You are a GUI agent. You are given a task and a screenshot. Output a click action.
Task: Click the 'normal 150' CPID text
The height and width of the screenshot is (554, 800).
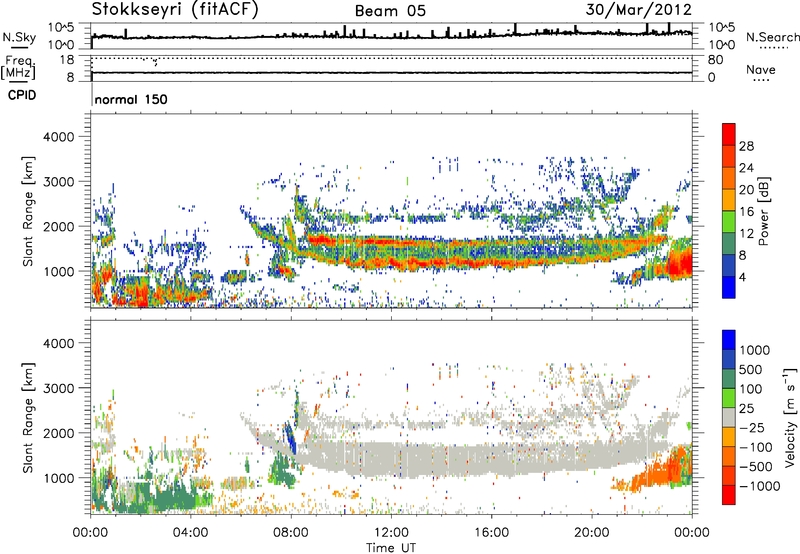(x=131, y=99)
